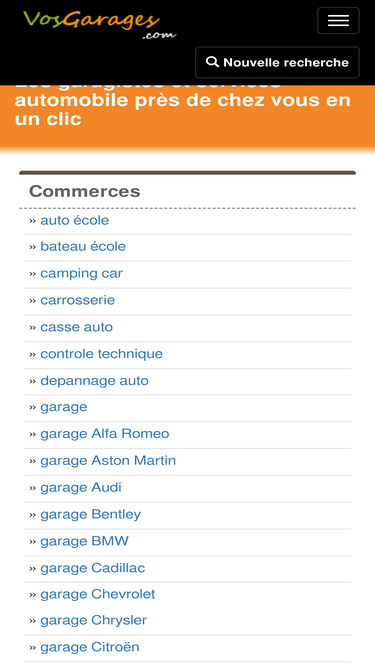
Task: Select the bateau école link
Action: (x=83, y=247)
